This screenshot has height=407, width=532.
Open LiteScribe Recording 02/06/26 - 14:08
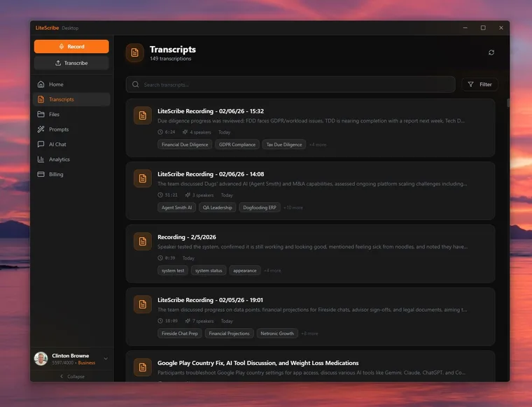tap(310, 191)
